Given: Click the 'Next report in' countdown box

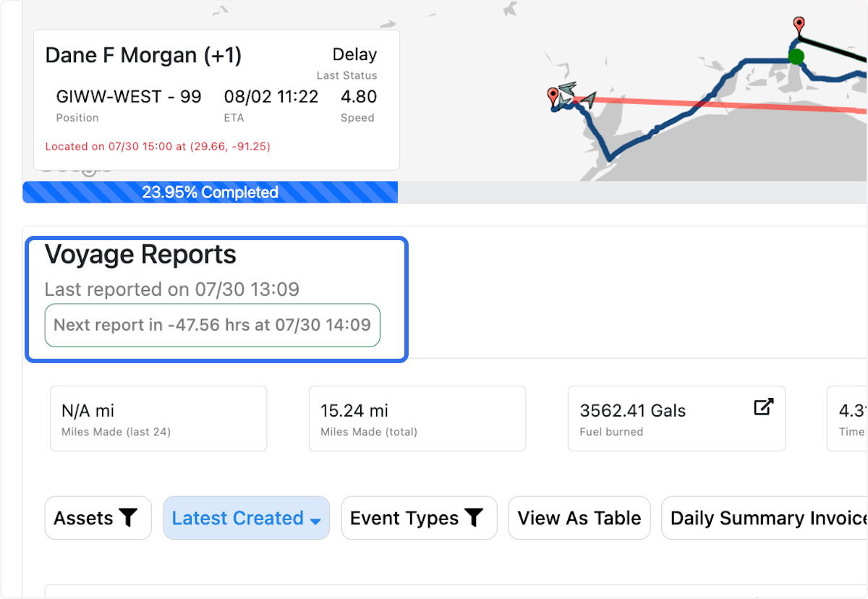Looking at the screenshot, I should [x=212, y=325].
